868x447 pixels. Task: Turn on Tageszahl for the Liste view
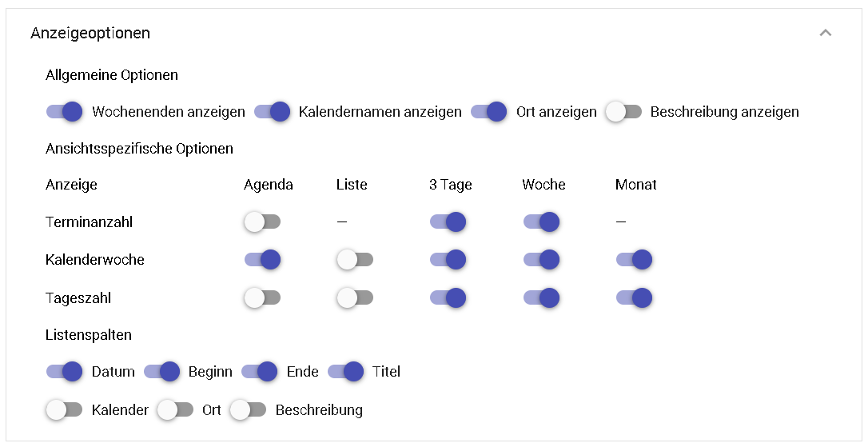(355, 298)
